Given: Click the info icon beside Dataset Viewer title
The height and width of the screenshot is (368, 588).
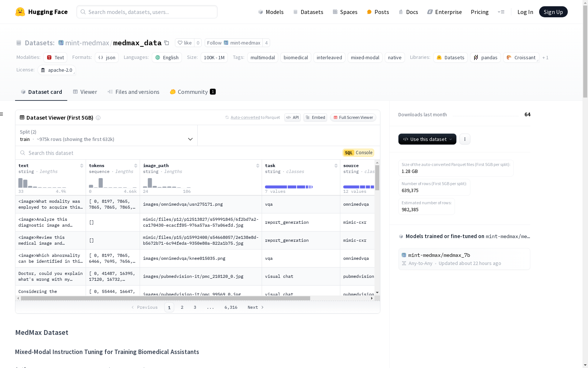Looking at the screenshot, I should 98,118.
